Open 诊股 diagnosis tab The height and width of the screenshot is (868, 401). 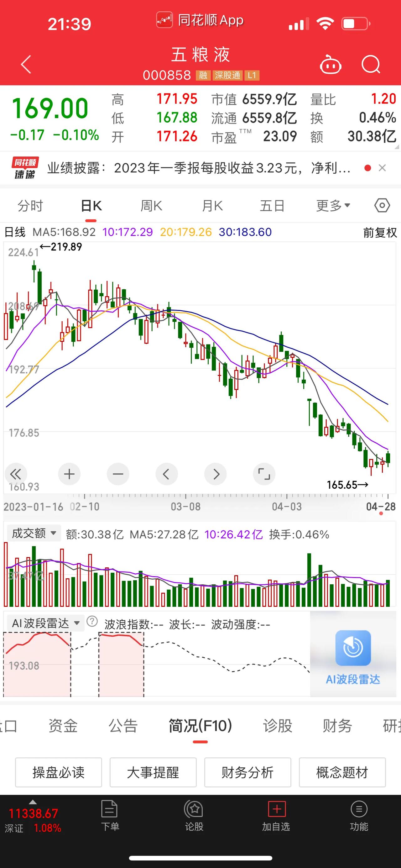[x=278, y=725]
